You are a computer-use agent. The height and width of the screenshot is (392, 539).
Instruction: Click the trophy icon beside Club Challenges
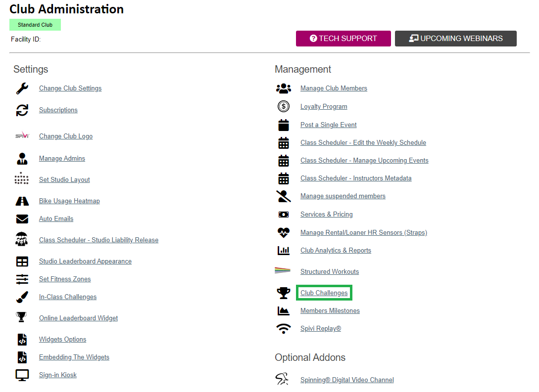(x=284, y=293)
